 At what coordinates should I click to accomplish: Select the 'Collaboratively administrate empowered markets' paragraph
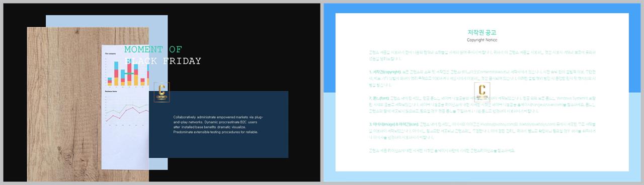pyautogui.click(x=218, y=125)
